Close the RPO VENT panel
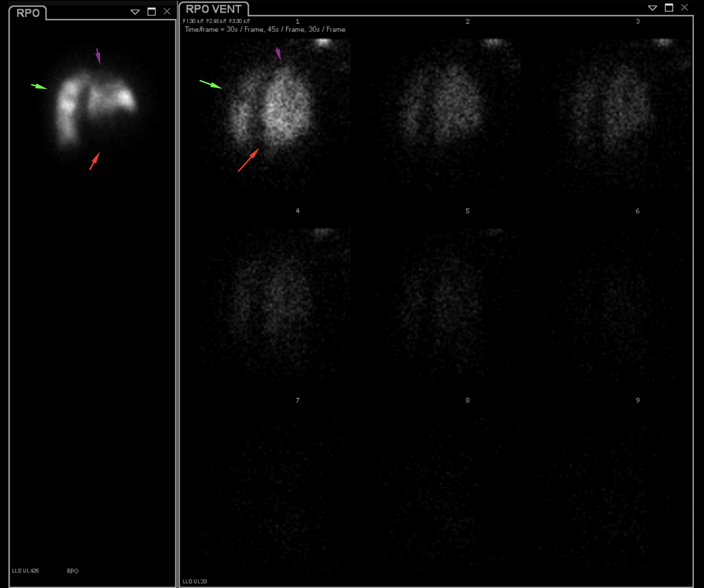Viewport: 704px width, 588px height. click(685, 7)
